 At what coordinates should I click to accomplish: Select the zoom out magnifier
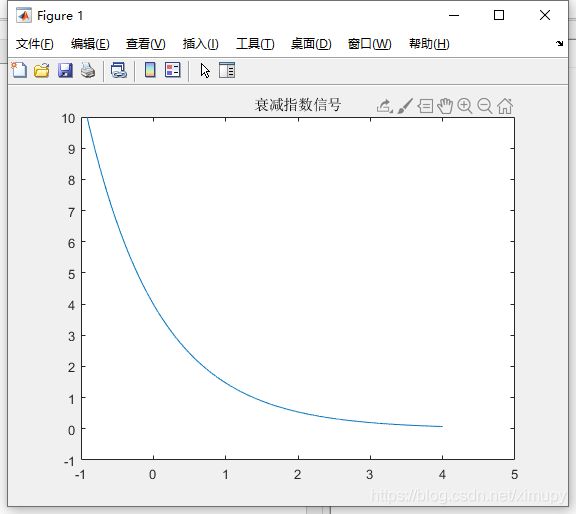click(x=485, y=106)
